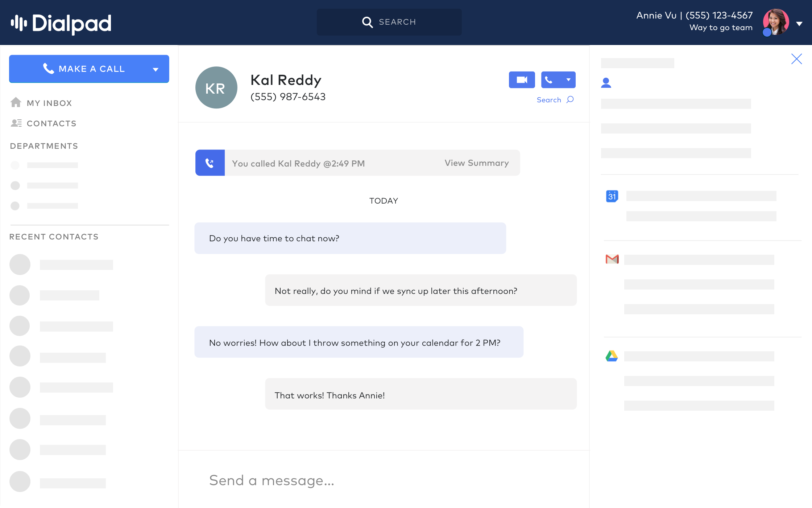The width and height of the screenshot is (812, 508).
Task: Open the Annie Vu profile menu arrow
Action: coord(799,24)
